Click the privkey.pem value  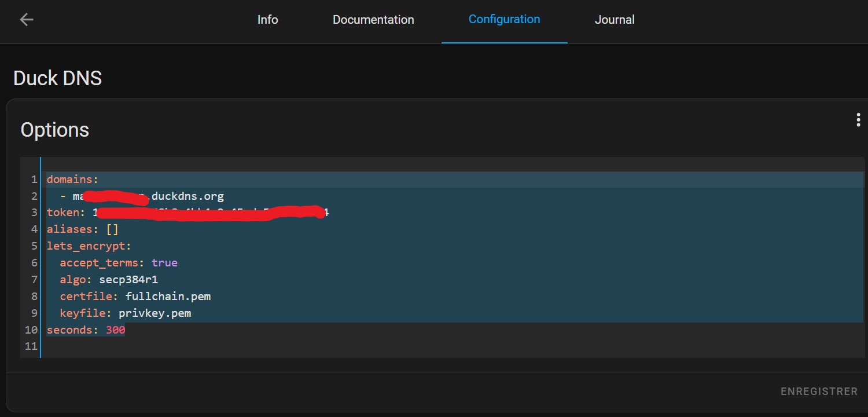[155, 313]
